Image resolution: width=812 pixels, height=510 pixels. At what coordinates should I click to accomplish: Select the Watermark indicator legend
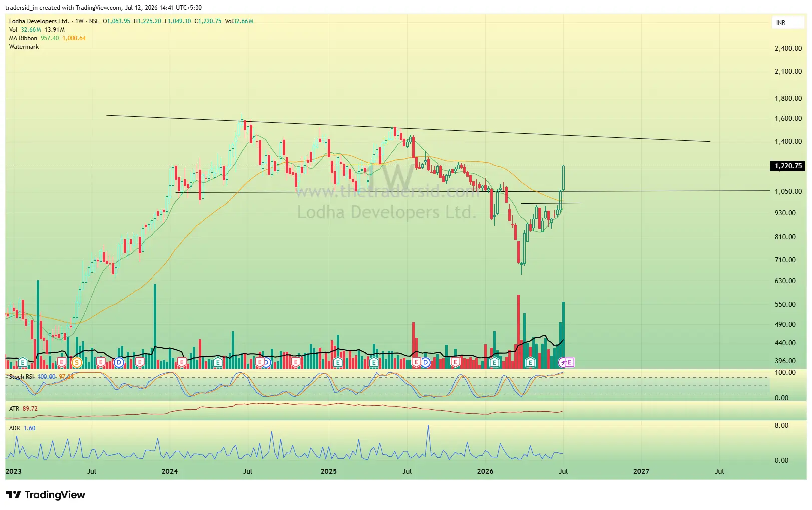coord(24,47)
